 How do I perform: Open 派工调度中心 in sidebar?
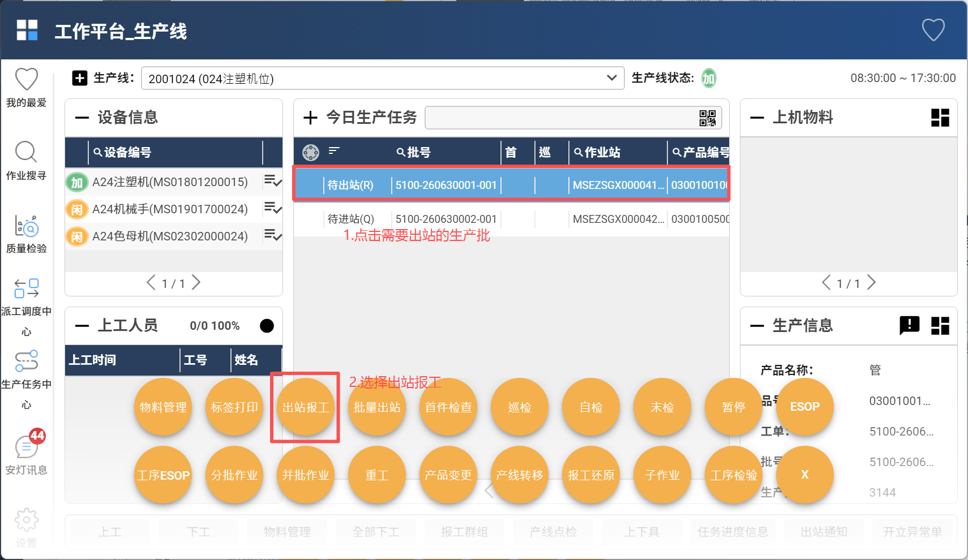[x=26, y=307]
